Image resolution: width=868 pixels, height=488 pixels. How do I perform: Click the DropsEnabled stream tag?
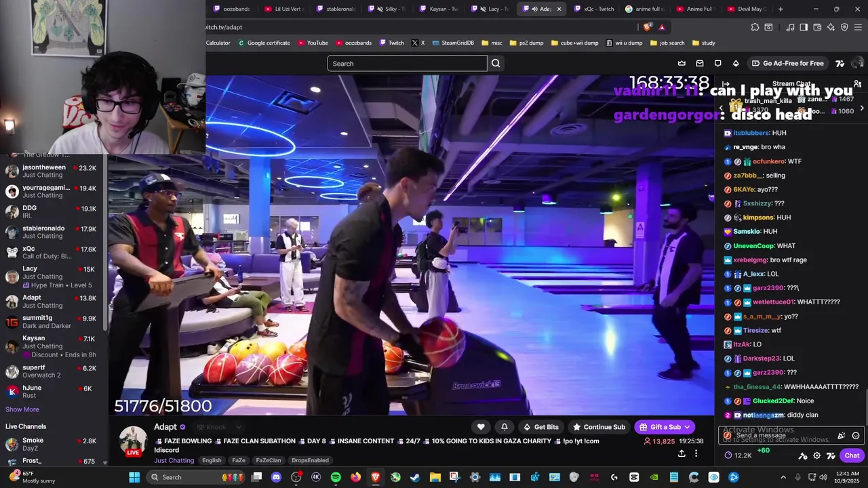[310, 460]
